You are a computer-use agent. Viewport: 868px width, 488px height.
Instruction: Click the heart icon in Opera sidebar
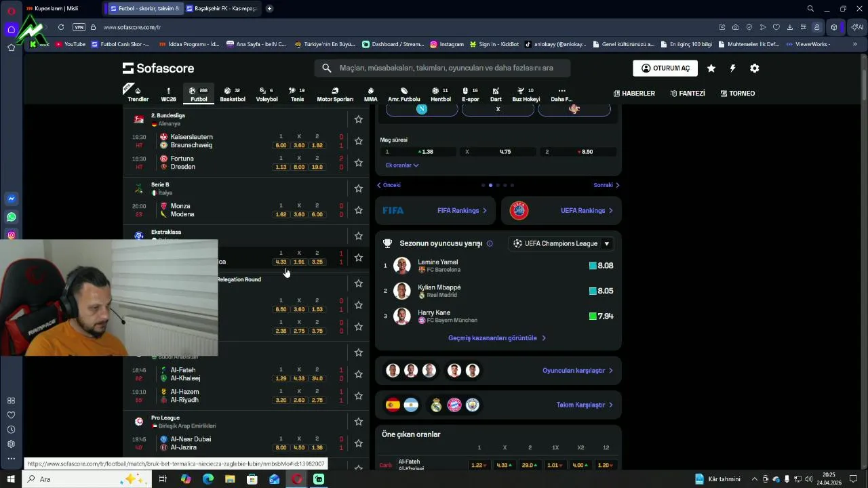[11, 415]
